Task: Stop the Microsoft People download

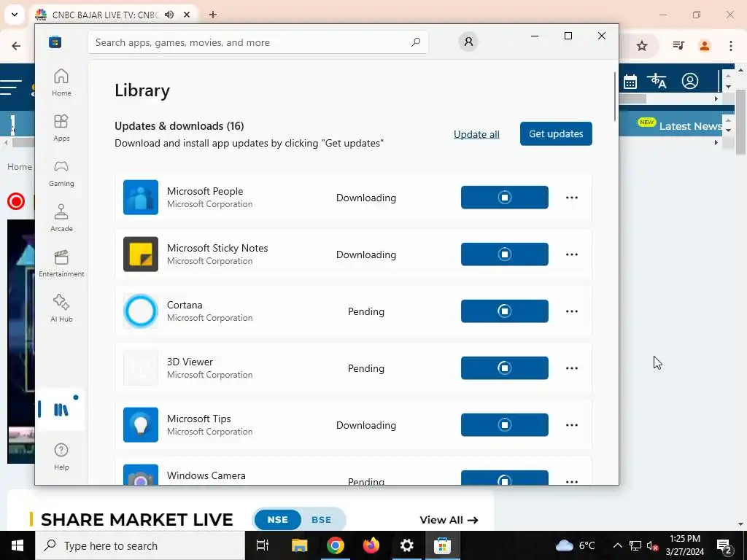Action: [x=505, y=197]
